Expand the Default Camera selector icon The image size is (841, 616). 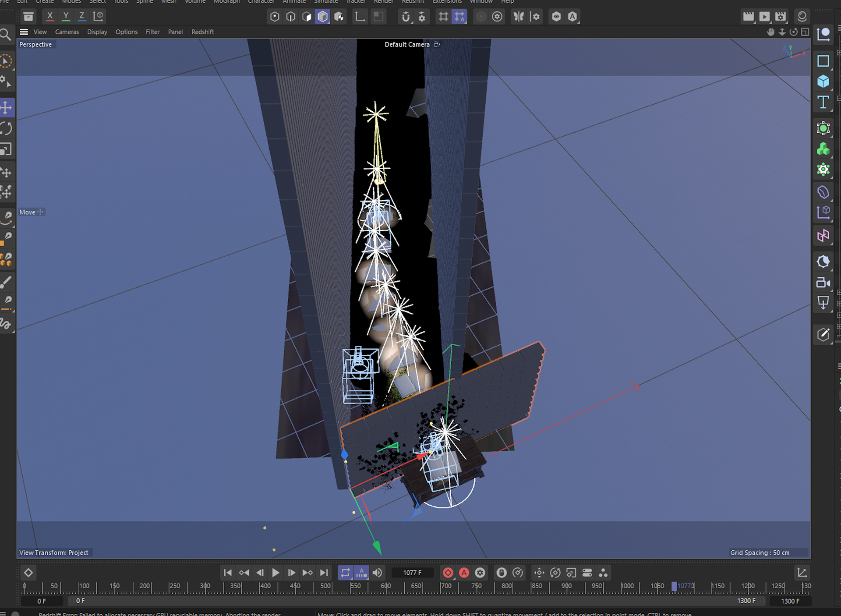tap(437, 44)
